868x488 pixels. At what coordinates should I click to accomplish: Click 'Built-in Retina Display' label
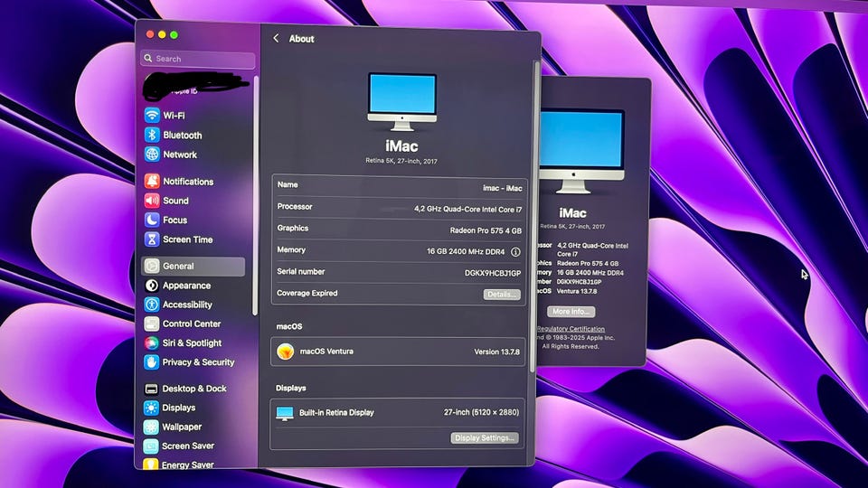click(336, 413)
